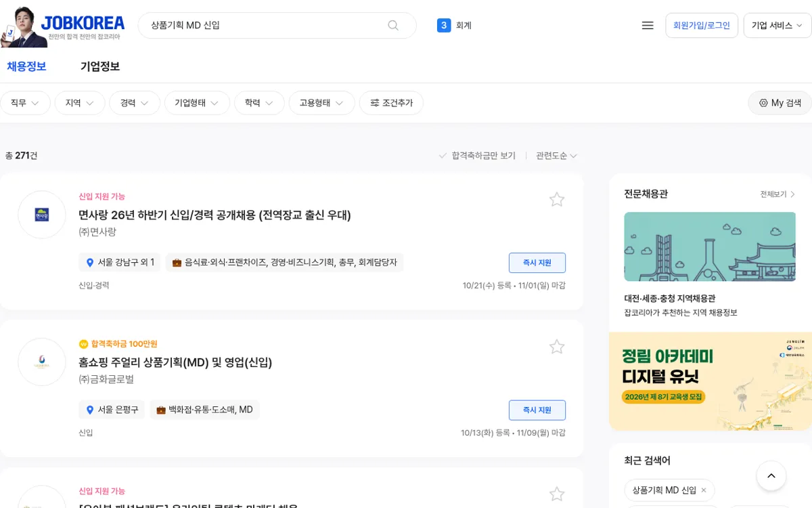
Task: Click the scroll-to-top arrow button
Action: (x=771, y=475)
